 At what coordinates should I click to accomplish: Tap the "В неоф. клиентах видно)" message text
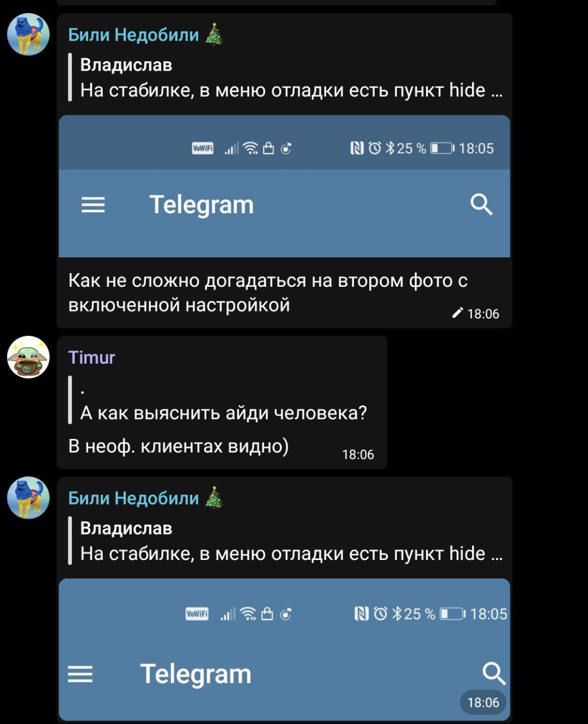pyautogui.click(x=179, y=446)
